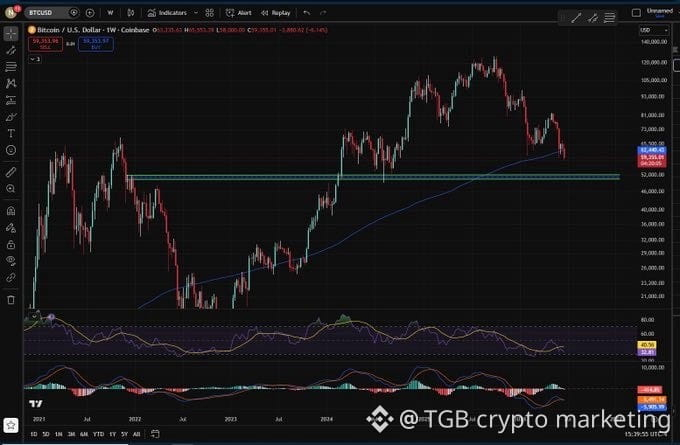Select the ruler measure tool
The height and width of the screenshot is (445, 680).
pos(11,172)
